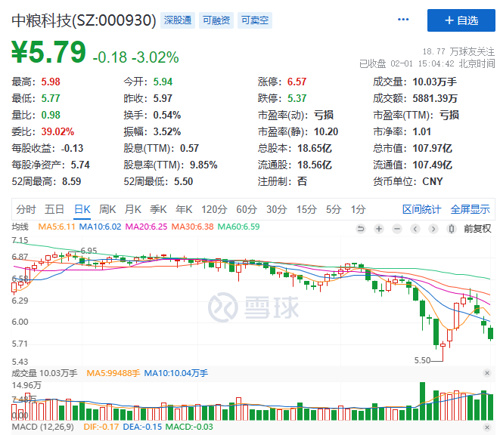
Task: Click the 可融资 tag
Action: pos(216,20)
